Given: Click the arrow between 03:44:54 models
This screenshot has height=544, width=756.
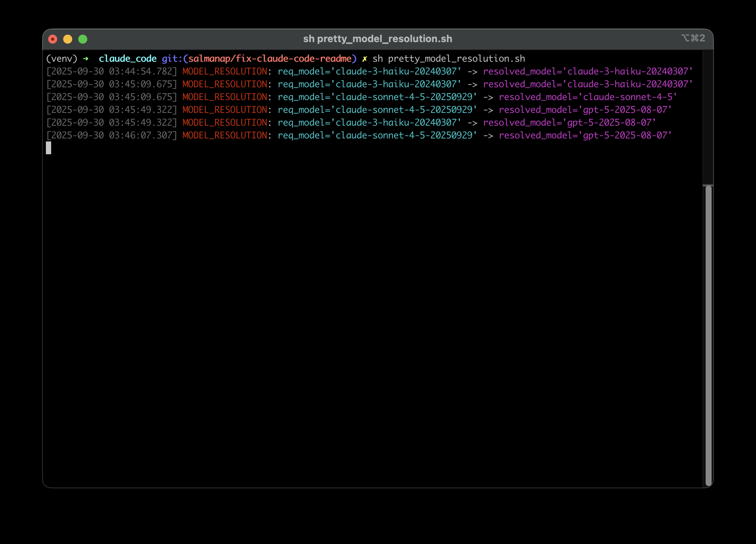Looking at the screenshot, I should click(474, 71).
